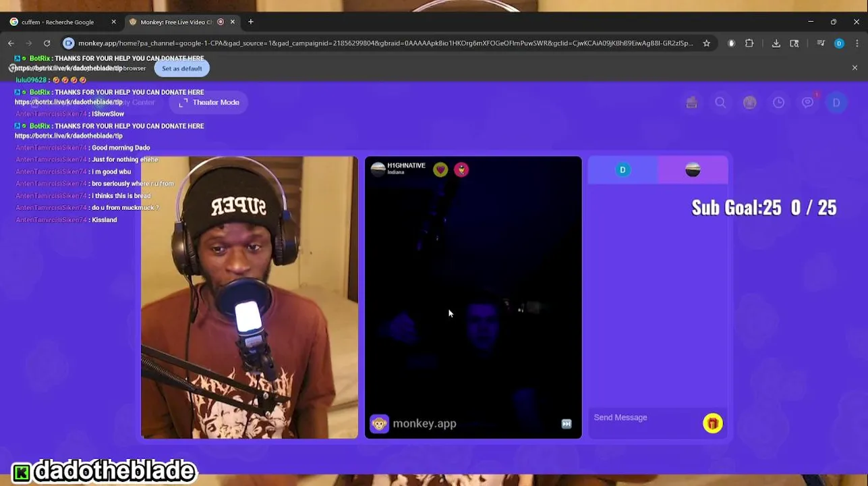868x486 pixels.
Task: Click the H1GHNATIVE username
Action: [406, 166]
